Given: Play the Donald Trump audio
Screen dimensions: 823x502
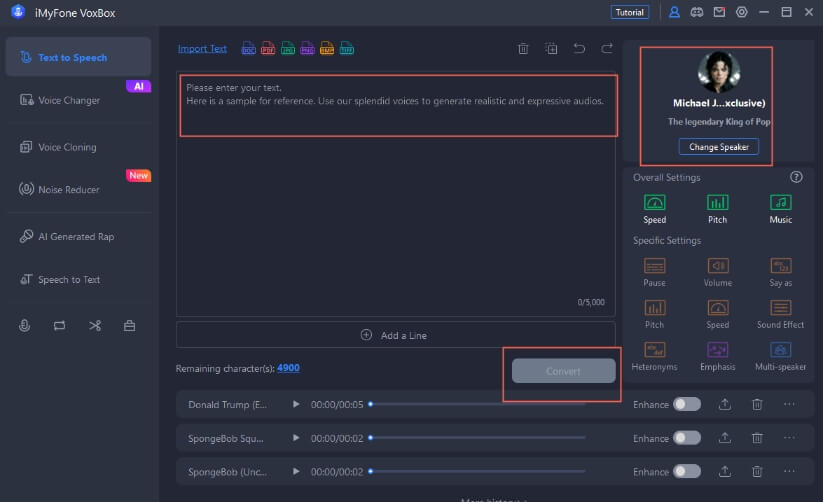Looking at the screenshot, I should point(296,404).
